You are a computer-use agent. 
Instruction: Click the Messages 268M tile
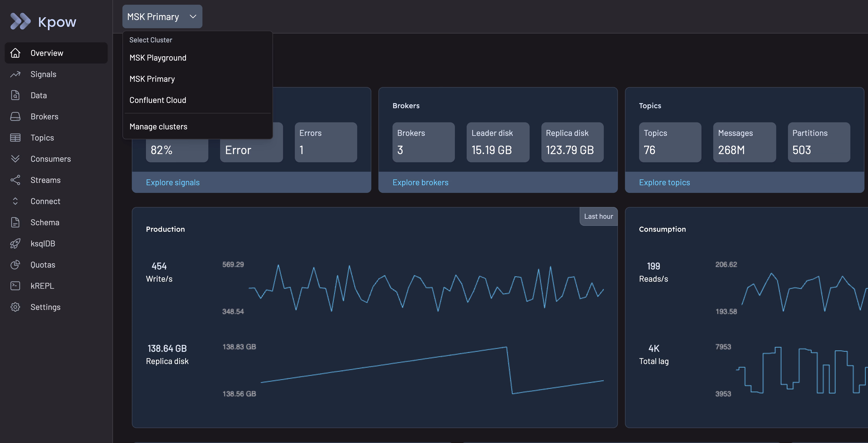point(744,142)
